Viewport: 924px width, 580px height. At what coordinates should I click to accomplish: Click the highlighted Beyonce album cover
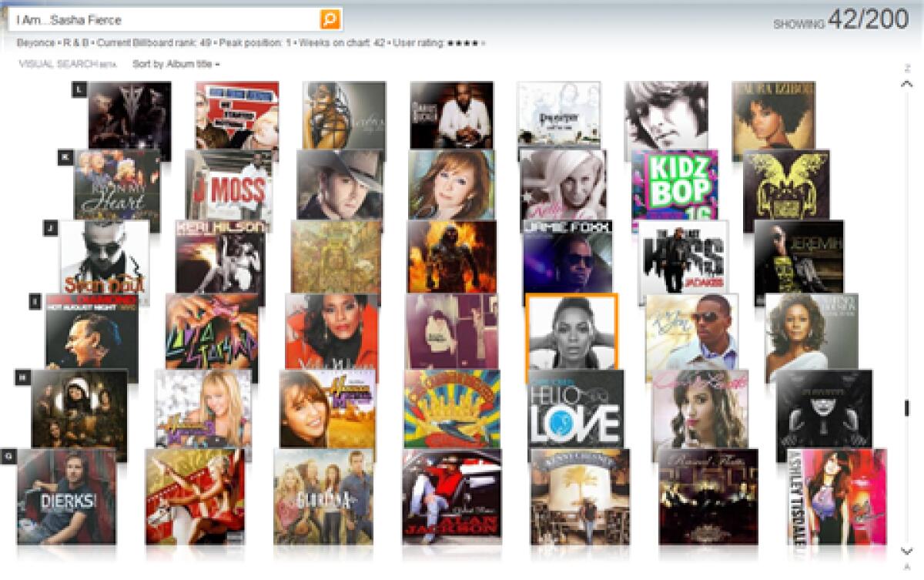coord(571,337)
